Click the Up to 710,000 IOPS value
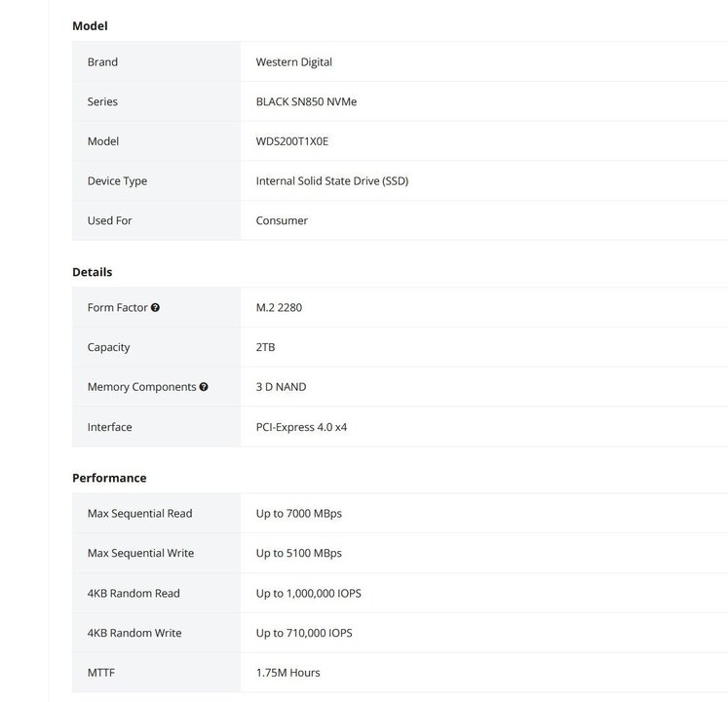Image resolution: width=728 pixels, height=702 pixels. pos(304,634)
